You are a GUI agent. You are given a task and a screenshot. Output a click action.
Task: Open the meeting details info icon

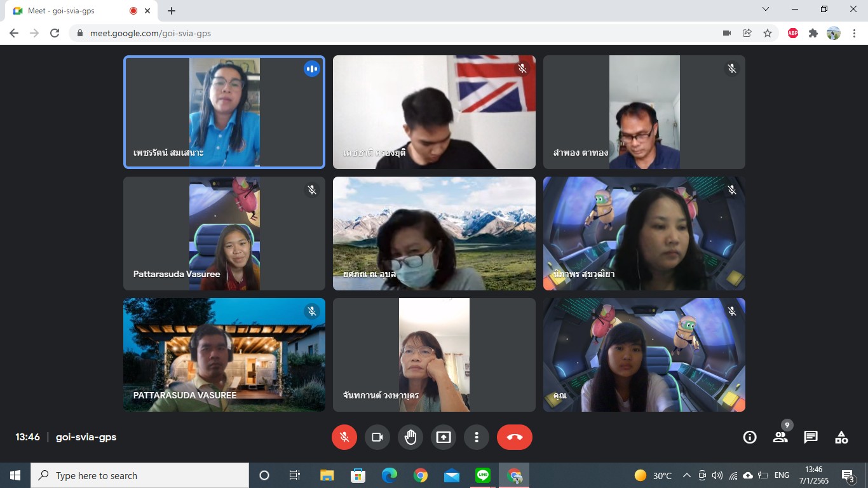click(750, 437)
